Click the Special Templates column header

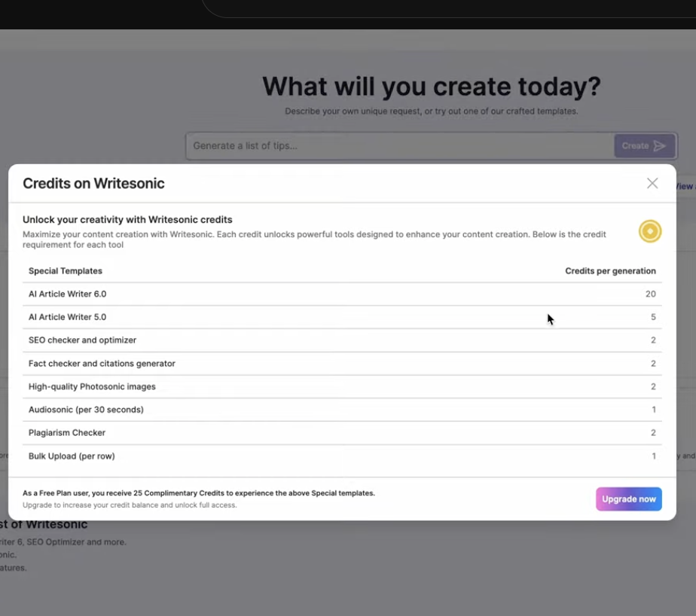[66, 271]
